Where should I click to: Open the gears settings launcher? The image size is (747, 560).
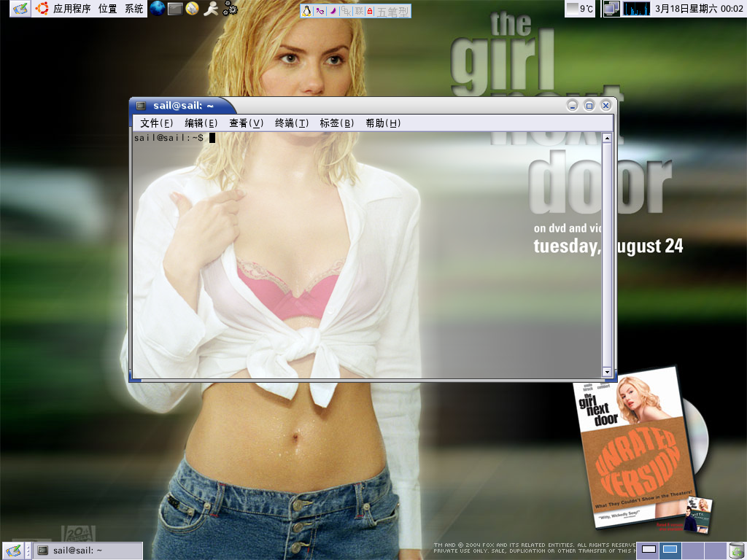[230, 9]
